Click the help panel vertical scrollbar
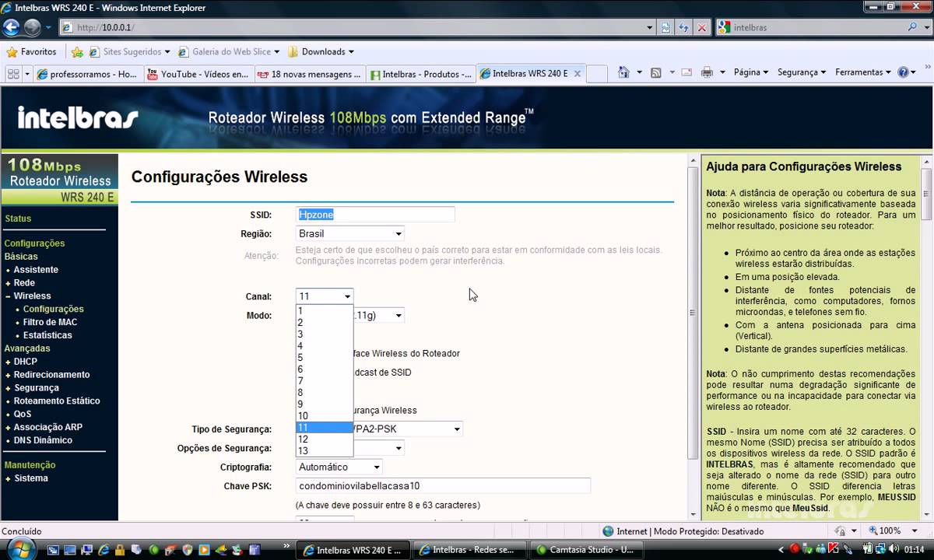This screenshot has height=560, width=934. coord(926,336)
